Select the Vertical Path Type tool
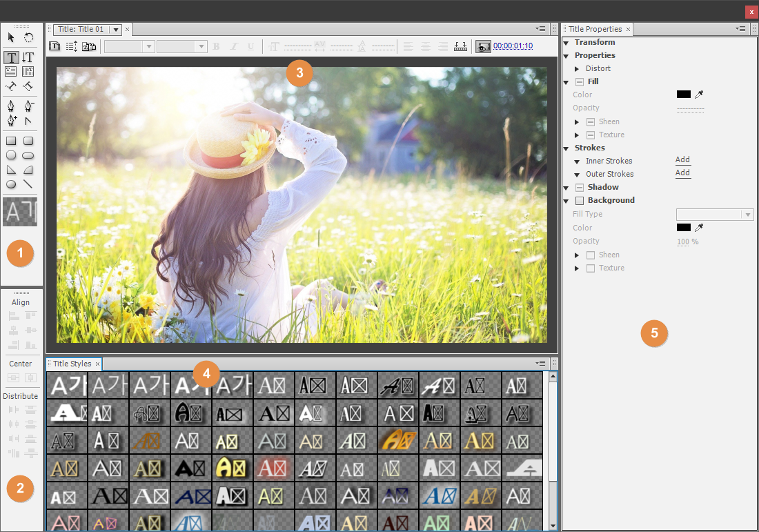Image resolution: width=759 pixels, height=532 pixels. [x=28, y=87]
